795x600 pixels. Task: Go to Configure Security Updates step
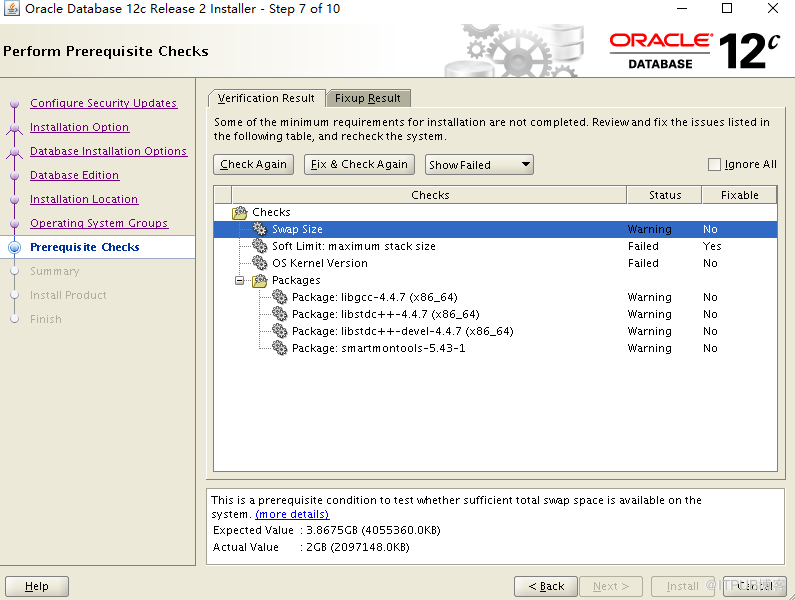coord(103,103)
